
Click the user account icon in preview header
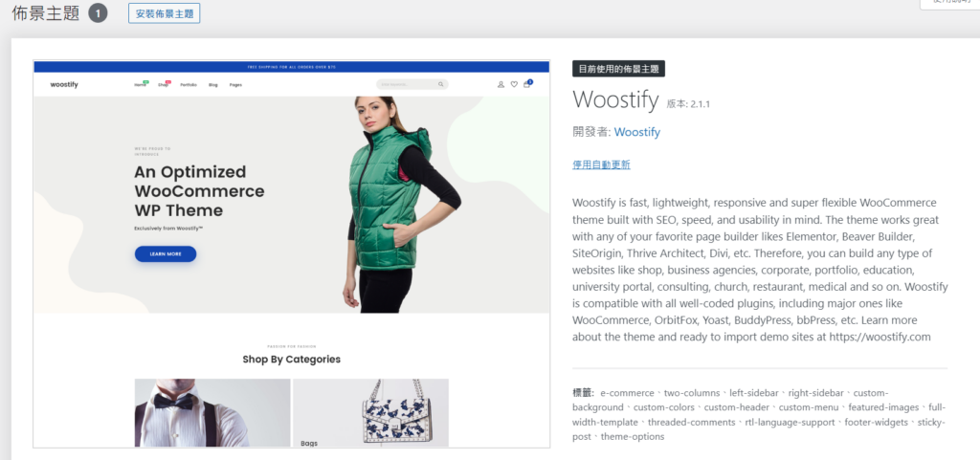(501, 84)
